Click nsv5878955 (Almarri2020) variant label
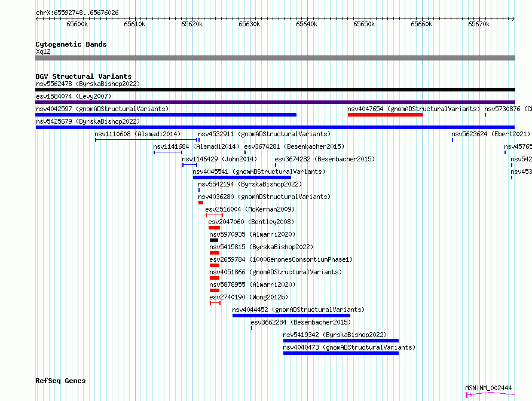532x401 pixels. pos(252,284)
